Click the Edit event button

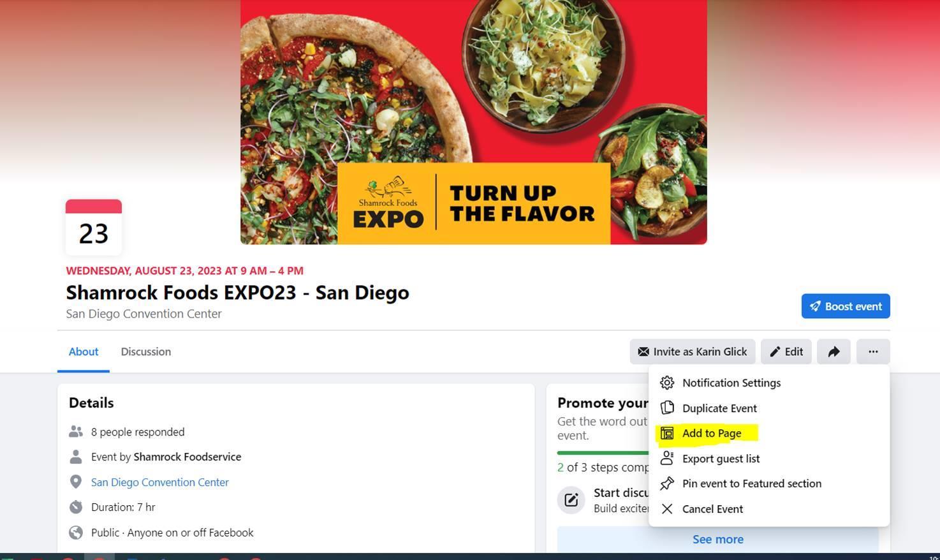pos(786,351)
